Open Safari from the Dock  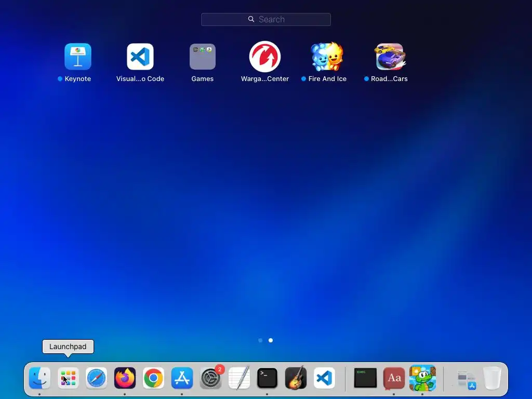96,378
